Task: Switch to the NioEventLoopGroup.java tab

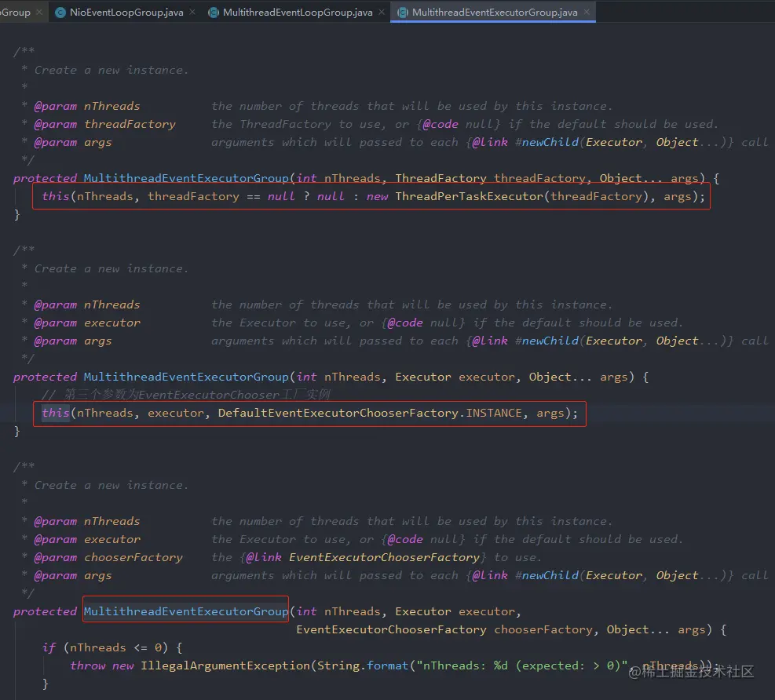Action: (x=126, y=13)
